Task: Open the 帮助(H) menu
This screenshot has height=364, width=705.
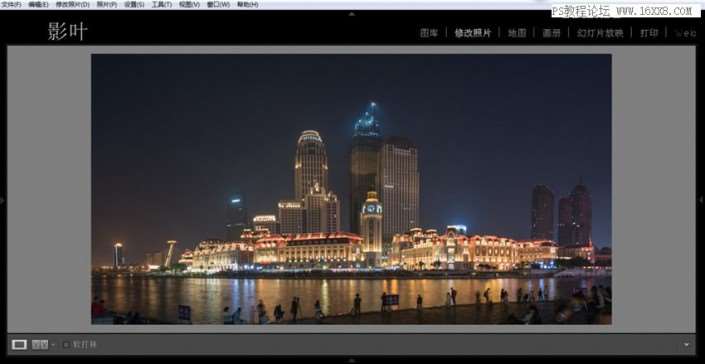Action: point(247,4)
